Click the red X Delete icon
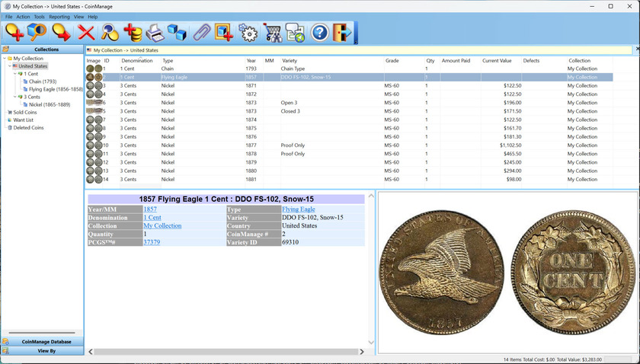640x364 pixels. click(x=86, y=33)
